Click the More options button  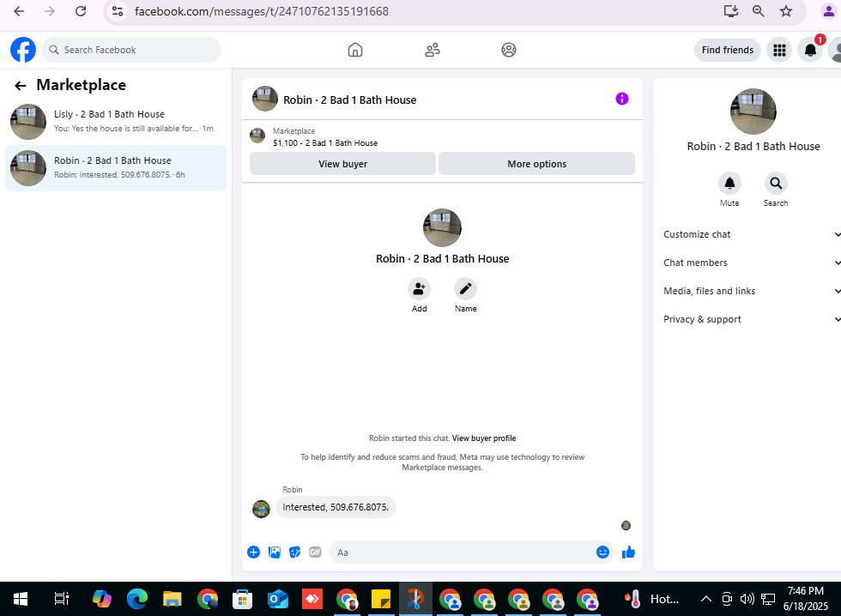pyautogui.click(x=536, y=164)
